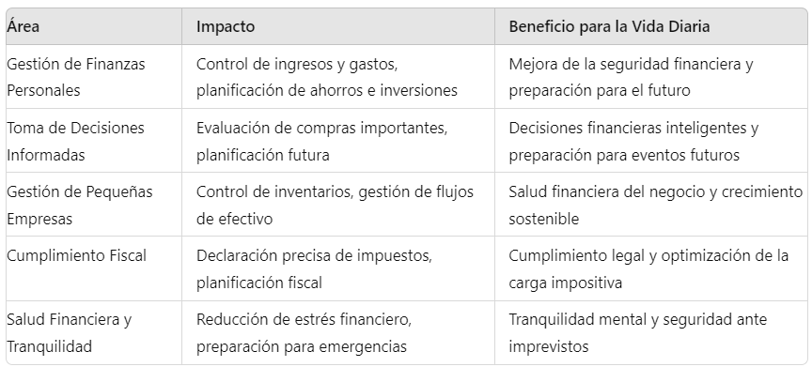Viewport: 812px width, 367px height.
Task: Click the Control de ingresos y gastos cell
Action: click(x=338, y=77)
